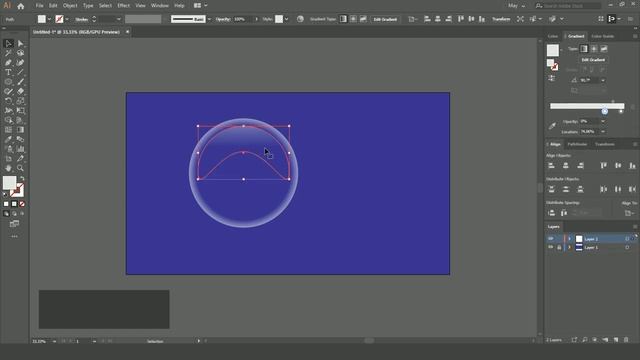Select the Direct Selection tool
The height and width of the screenshot is (360, 640).
pyautogui.click(x=20, y=43)
